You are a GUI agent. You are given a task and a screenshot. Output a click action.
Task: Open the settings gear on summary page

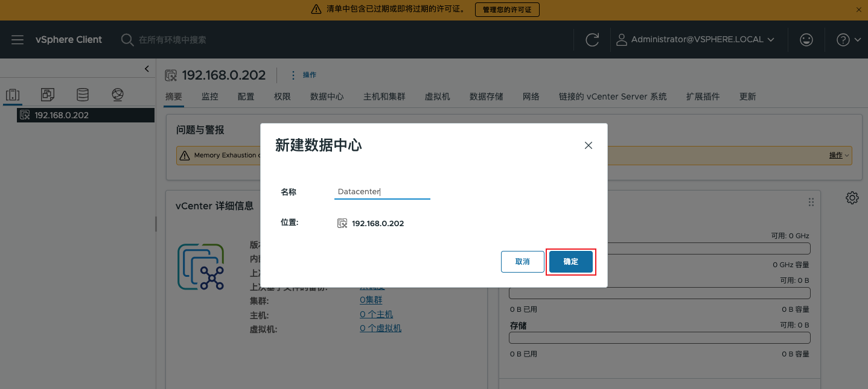[852, 198]
